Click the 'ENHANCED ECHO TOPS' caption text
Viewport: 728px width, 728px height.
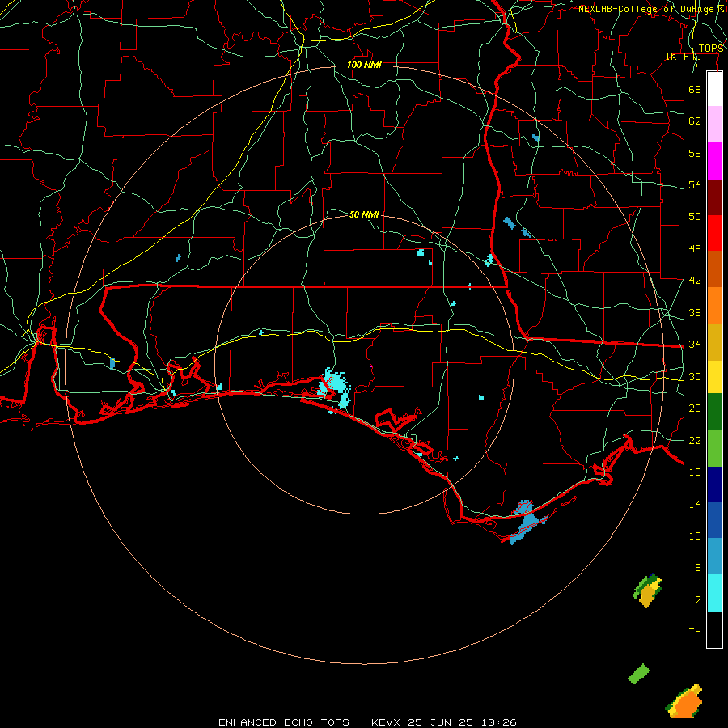[x=284, y=722]
